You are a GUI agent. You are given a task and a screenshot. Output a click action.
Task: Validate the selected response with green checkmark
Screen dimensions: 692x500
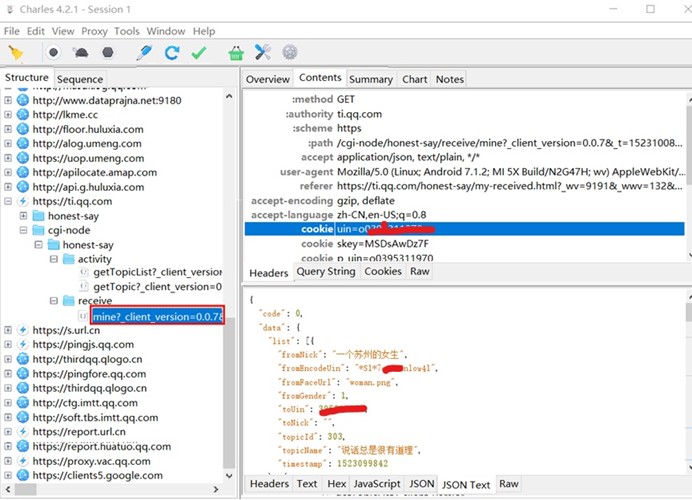point(199,53)
